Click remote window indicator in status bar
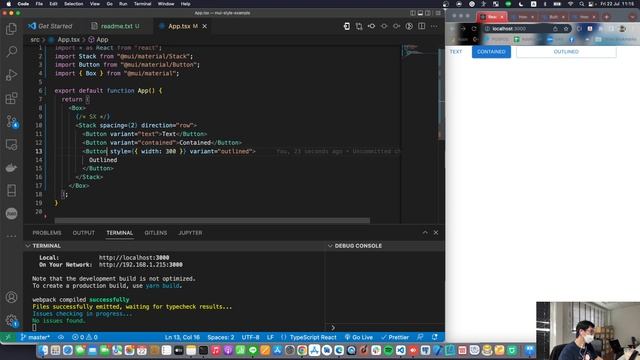Image resolution: width=640 pixels, height=360 pixels. coord(8,337)
